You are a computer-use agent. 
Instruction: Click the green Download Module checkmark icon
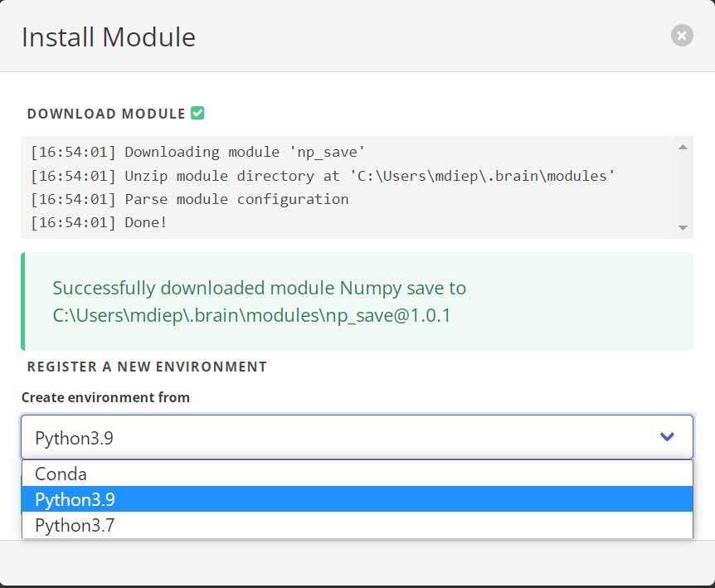tap(197, 113)
